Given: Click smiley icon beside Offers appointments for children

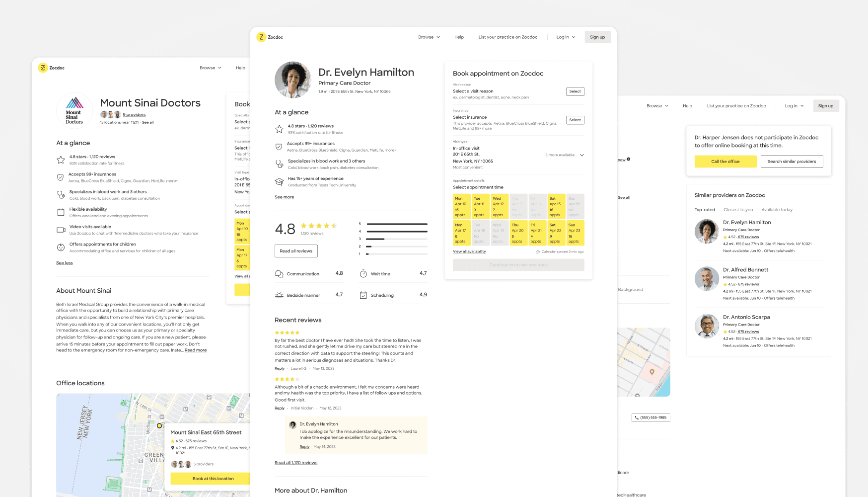Looking at the screenshot, I should [61, 248].
